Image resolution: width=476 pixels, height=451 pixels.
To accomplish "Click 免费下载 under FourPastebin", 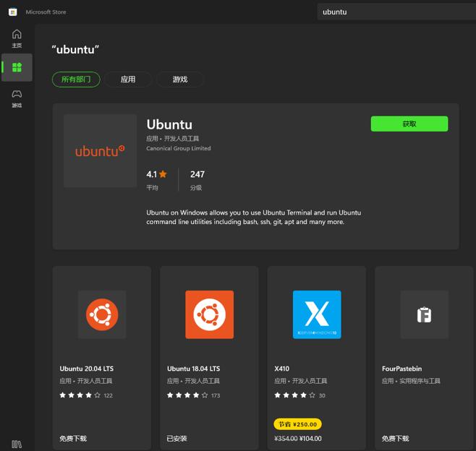I will click(396, 438).
